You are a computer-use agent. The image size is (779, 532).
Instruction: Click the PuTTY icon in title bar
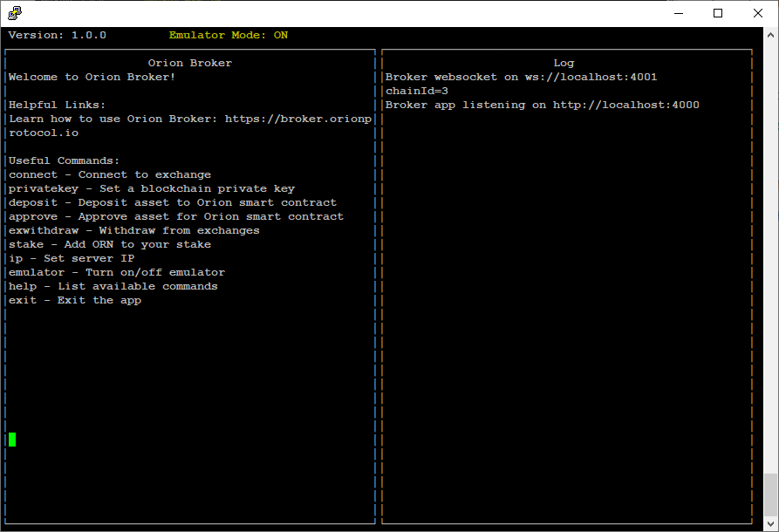point(15,13)
